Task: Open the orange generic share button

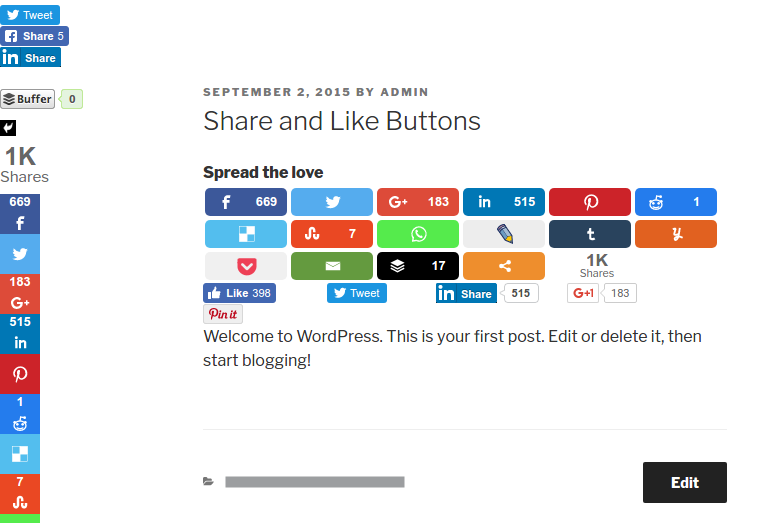Action: pyautogui.click(x=504, y=266)
